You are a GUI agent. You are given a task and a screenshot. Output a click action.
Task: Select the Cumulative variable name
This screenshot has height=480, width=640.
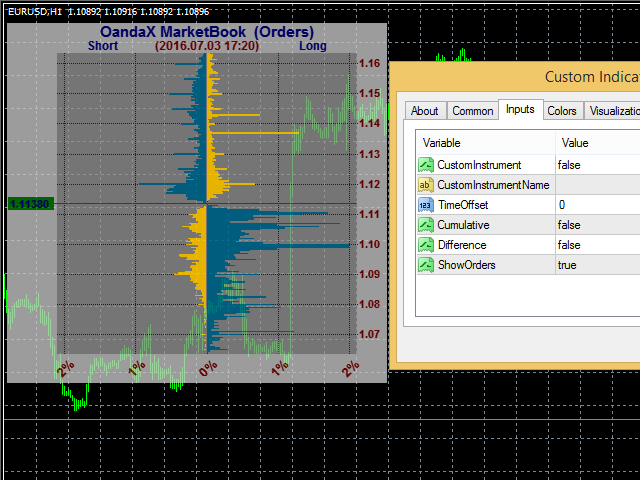[x=463, y=225]
